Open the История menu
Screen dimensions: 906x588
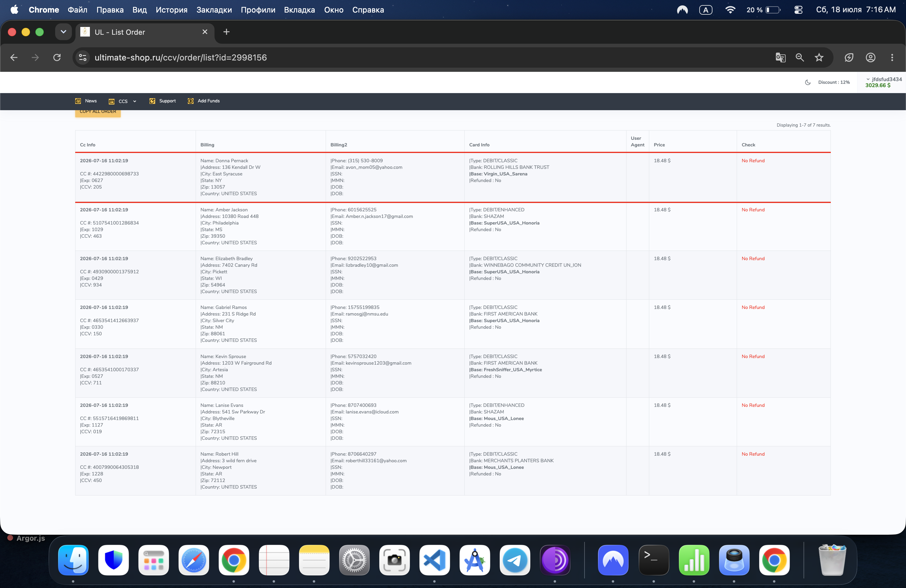pos(172,10)
